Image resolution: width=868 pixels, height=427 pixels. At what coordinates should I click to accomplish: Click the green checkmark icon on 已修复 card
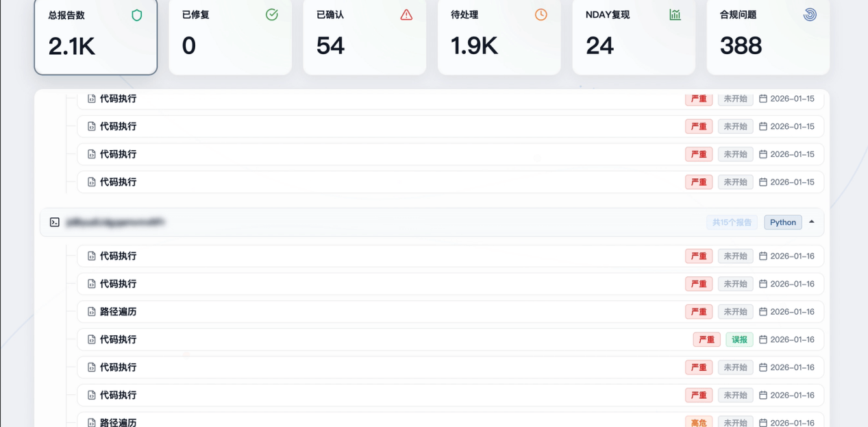(272, 15)
